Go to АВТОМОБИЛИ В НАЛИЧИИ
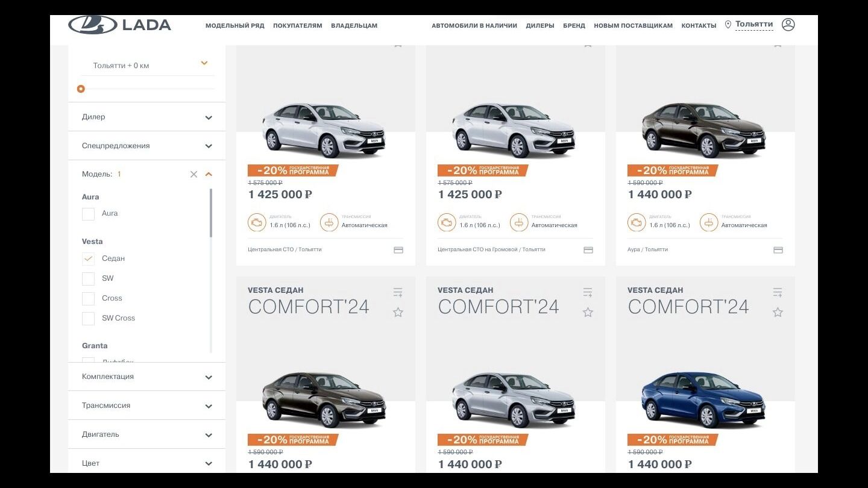This screenshot has width=868, height=488. tap(474, 26)
